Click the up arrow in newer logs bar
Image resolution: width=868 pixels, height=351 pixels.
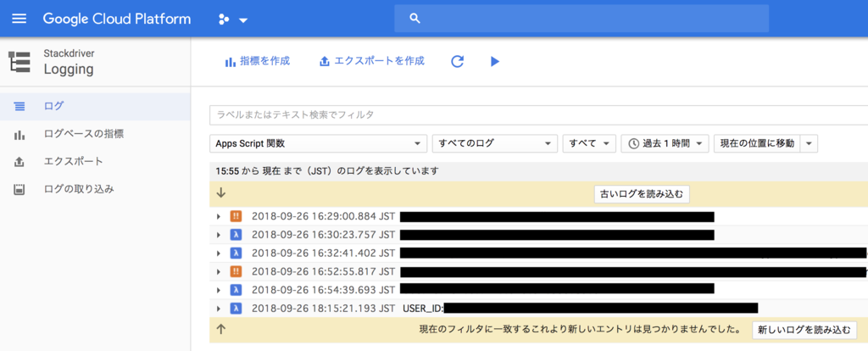pos(221,330)
